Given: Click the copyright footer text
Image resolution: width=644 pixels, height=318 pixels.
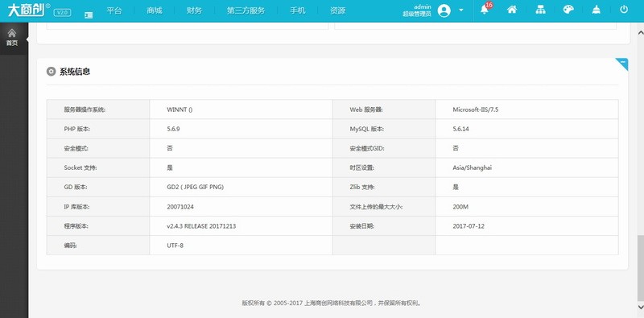Looking at the screenshot, I should [x=332, y=304].
